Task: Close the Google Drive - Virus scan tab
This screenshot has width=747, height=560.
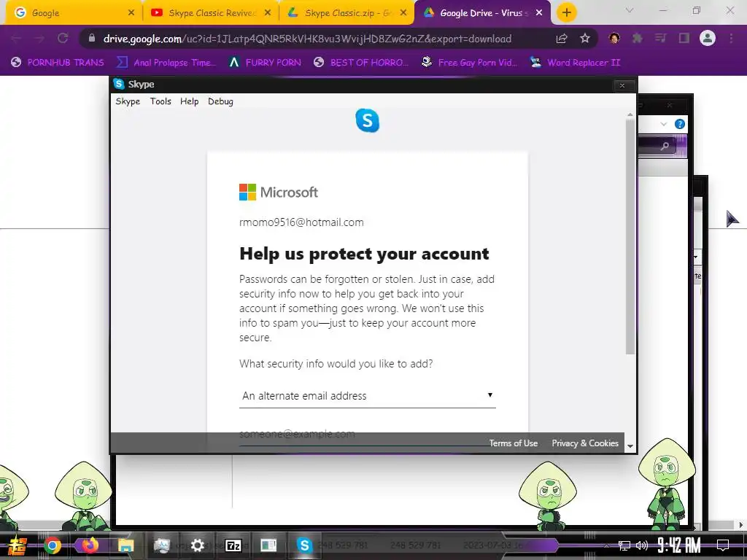Action: point(539,13)
